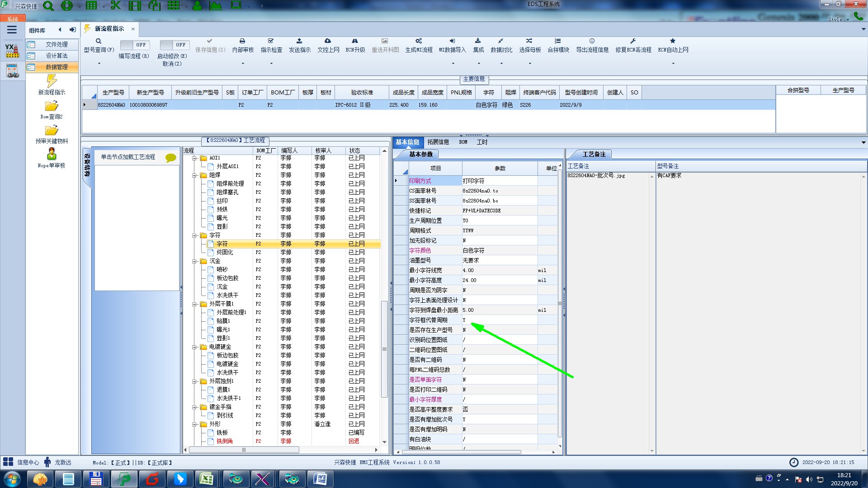
Task: Click the ECN自动上网 star icon
Action: coord(672,41)
